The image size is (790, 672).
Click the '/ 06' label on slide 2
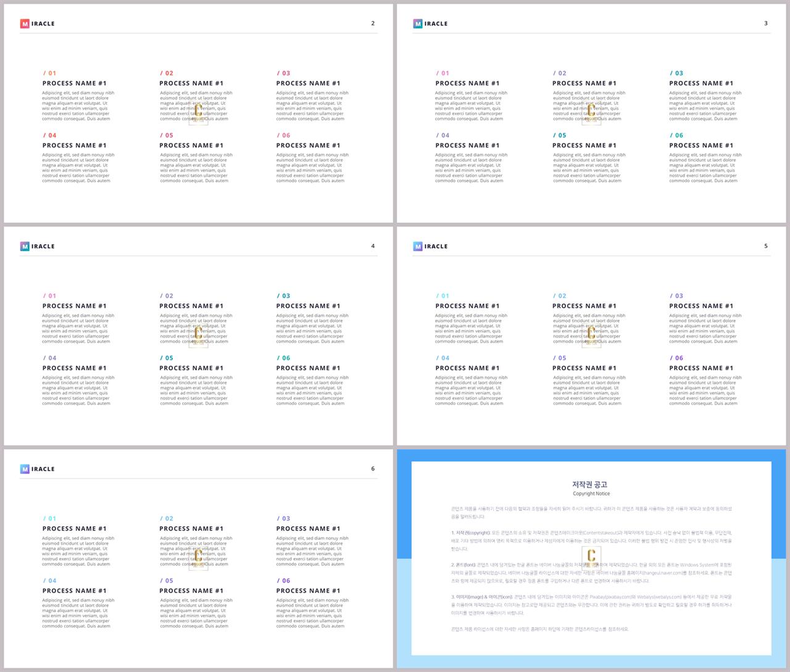coord(283,135)
